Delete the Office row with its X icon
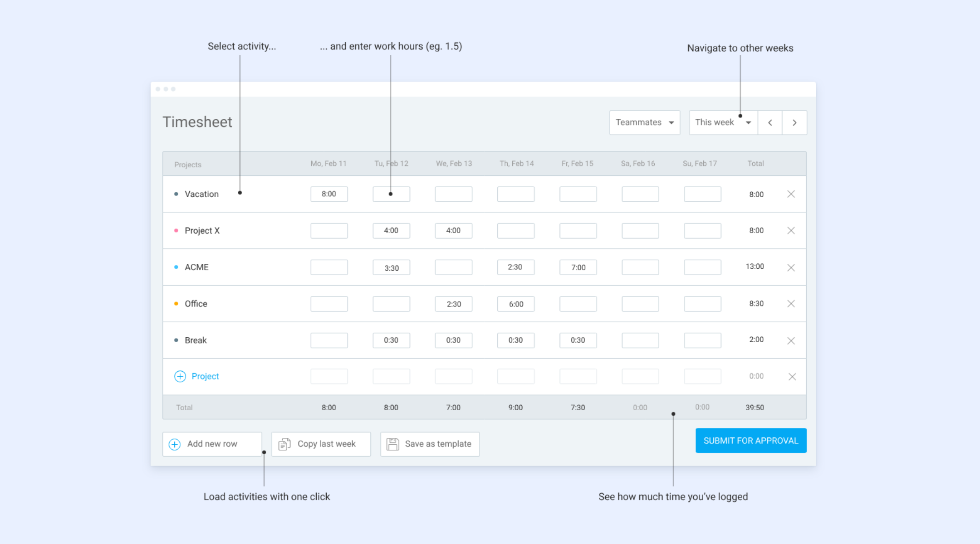The height and width of the screenshot is (544, 980). coord(791,304)
